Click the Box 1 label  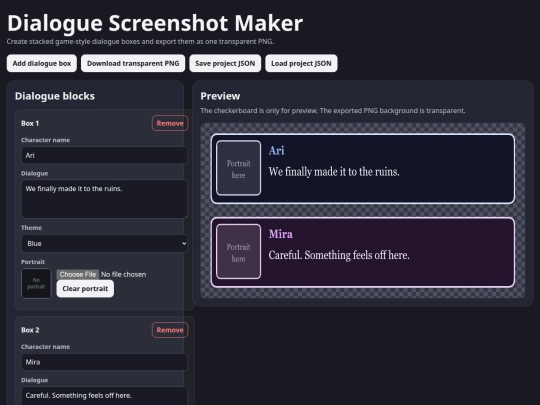pos(30,123)
